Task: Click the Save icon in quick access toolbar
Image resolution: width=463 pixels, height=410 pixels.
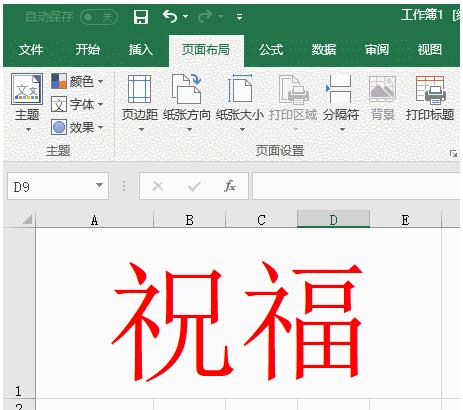Action: pyautogui.click(x=141, y=16)
